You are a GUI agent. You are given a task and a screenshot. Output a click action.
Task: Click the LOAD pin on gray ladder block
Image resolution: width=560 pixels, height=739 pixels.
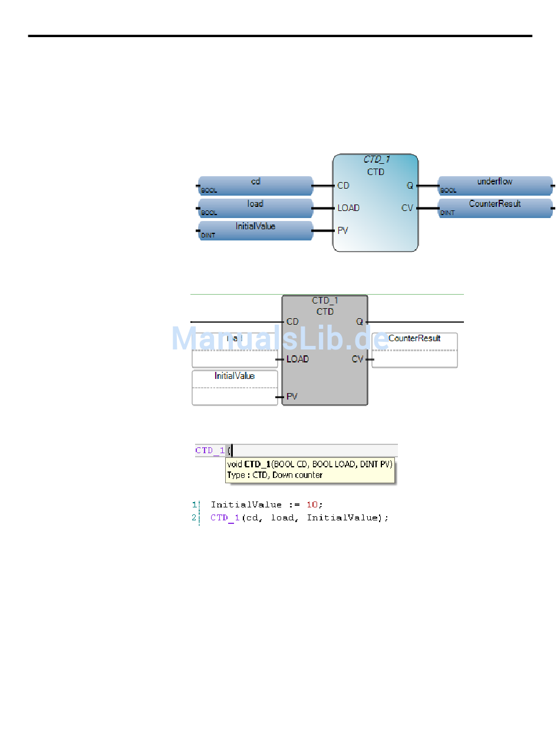pos(298,359)
